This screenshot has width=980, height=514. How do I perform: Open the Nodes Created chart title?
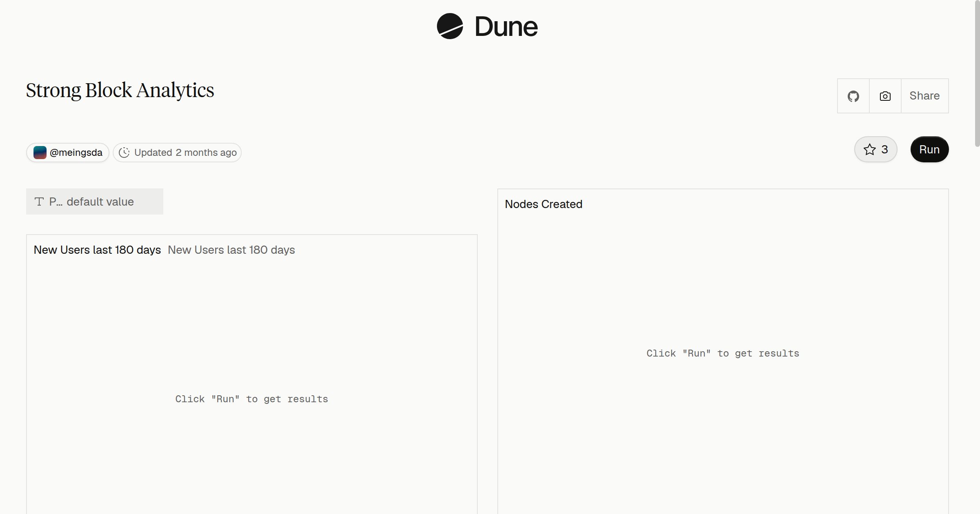pyautogui.click(x=543, y=204)
